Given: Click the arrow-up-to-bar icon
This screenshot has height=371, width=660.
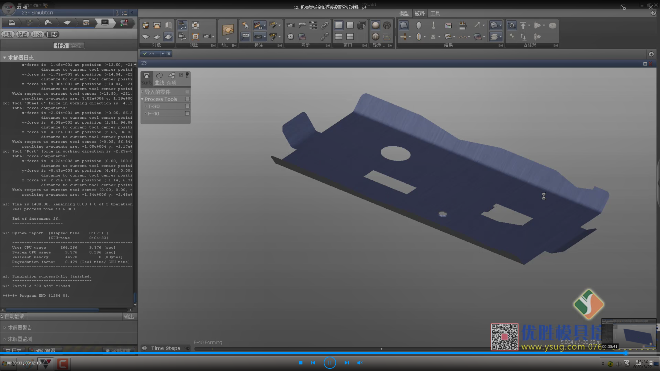Looking at the screenshot, I should (x=523, y=25).
